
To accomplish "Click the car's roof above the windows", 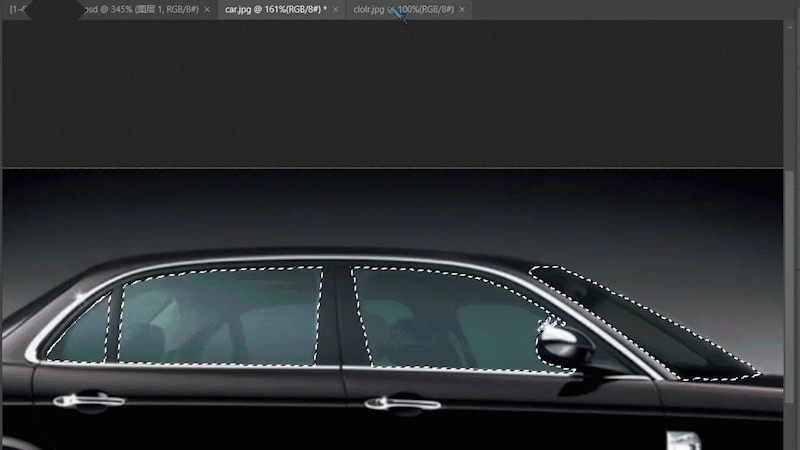I will point(300,256).
